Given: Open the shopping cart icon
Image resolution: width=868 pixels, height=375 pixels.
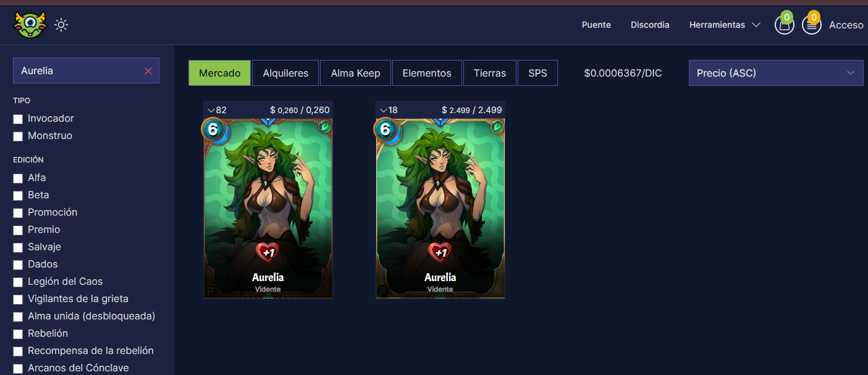Looking at the screenshot, I should [784, 25].
